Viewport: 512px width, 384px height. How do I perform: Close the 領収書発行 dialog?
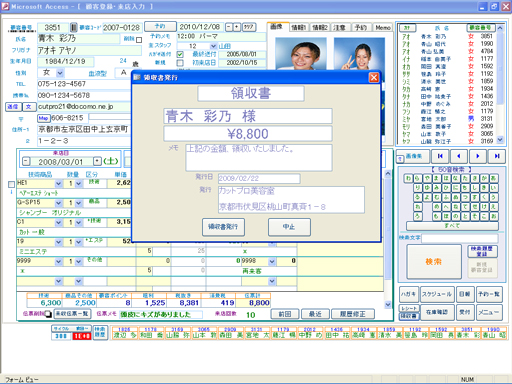[374, 78]
